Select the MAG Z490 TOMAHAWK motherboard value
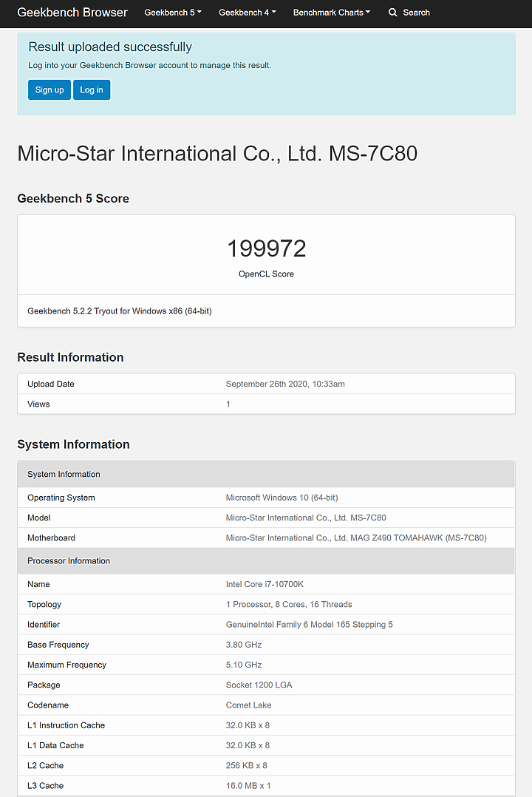 [356, 537]
